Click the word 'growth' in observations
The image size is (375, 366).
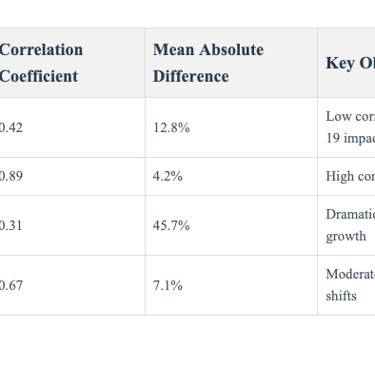coord(346,237)
